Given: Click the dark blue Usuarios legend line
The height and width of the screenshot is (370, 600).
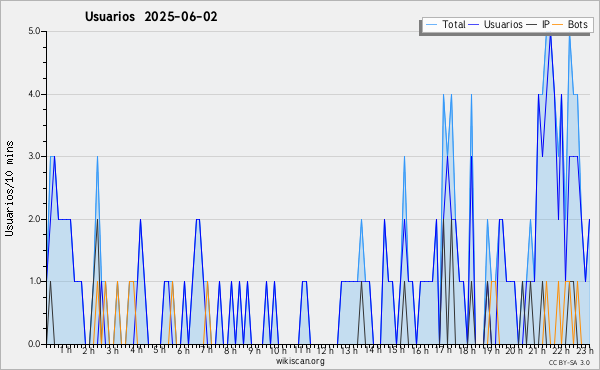Looking at the screenshot, I should 474,25.
